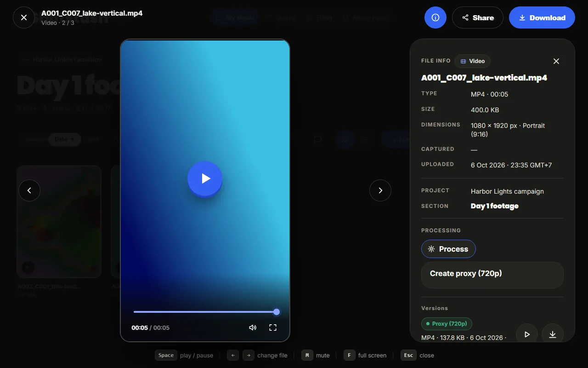The height and width of the screenshot is (368, 588).
Task: Play the video with the center play button
Action: tap(205, 178)
